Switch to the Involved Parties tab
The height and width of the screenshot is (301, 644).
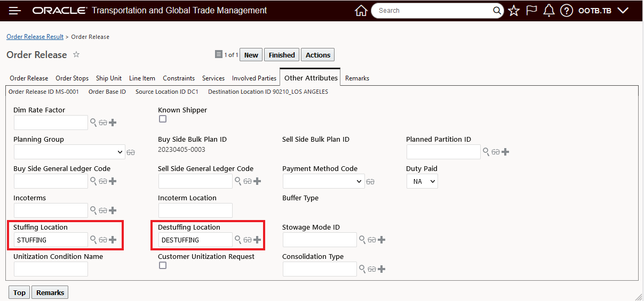pyautogui.click(x=254, y=78)
